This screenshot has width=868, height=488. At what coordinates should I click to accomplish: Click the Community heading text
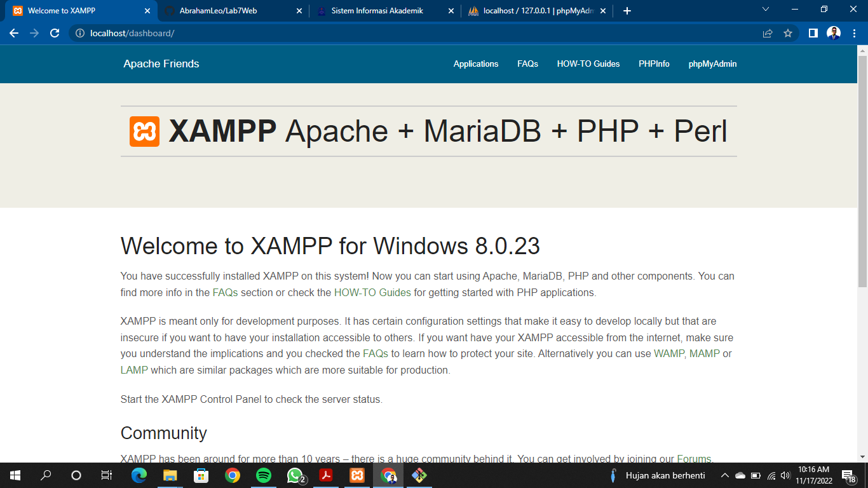(164, 433)
